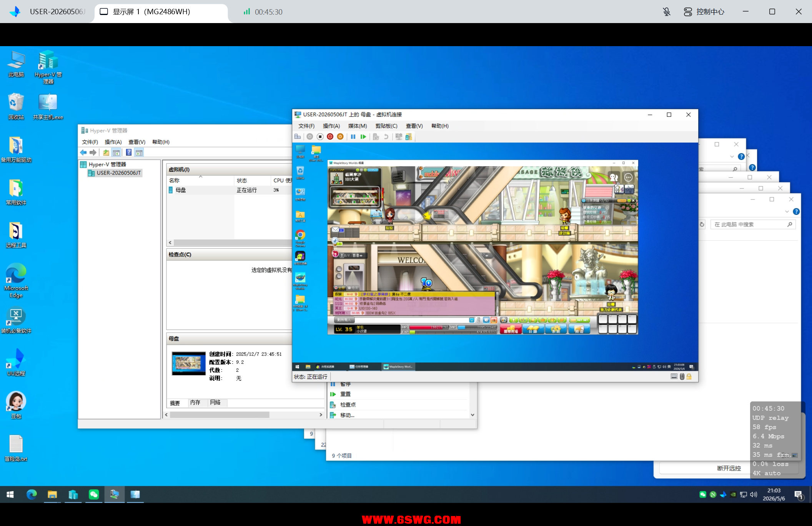The image size is (812, 526).
Task: Open 操作(A) menu in Hyper-V Manager
Action: (x=113, y=142)
